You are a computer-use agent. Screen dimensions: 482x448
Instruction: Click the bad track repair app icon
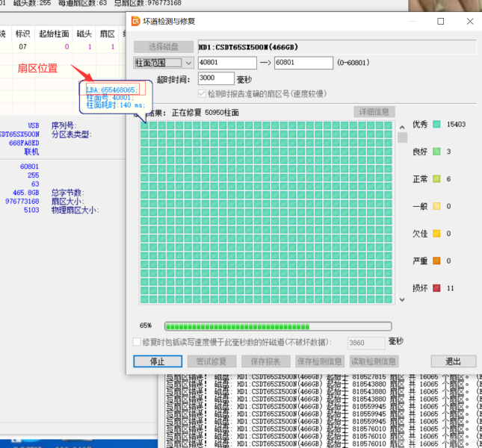[135, 22]
